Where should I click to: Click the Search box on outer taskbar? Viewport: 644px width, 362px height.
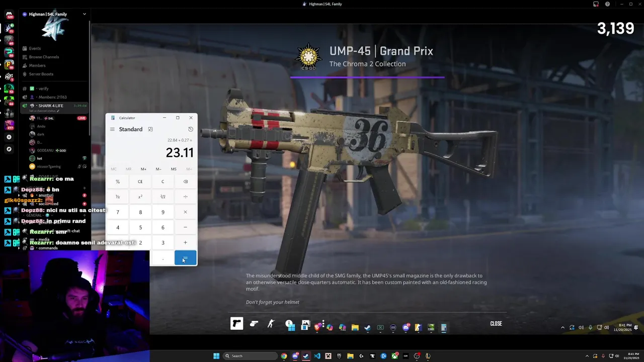pos(250,356)
